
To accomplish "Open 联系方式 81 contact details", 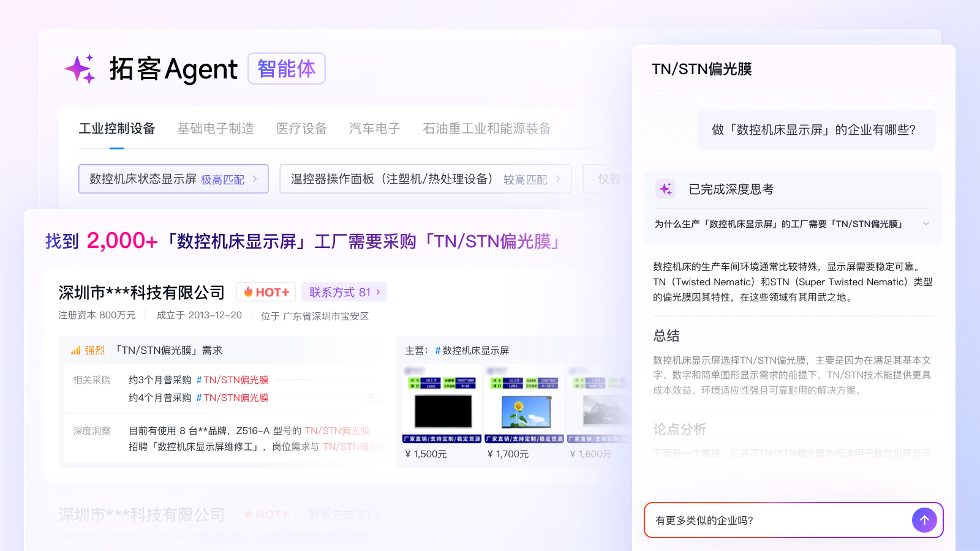I will pyautogui.click(x=344, y=293).
